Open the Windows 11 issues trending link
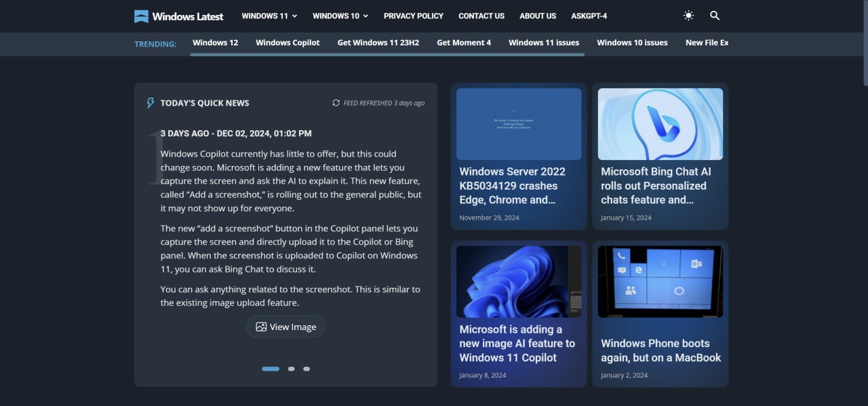This screenshot has height=406, width=868. pyautogui.click(x=544, y=43)
